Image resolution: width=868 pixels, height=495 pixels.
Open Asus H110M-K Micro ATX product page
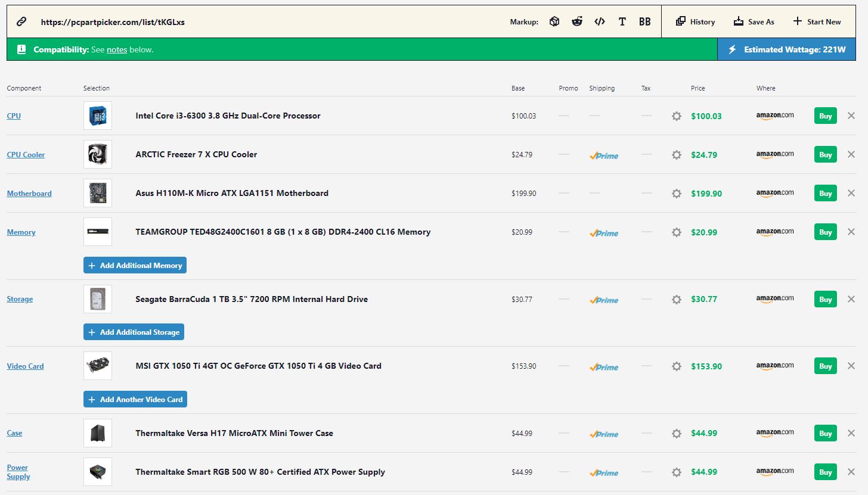(x=232, y=193)
